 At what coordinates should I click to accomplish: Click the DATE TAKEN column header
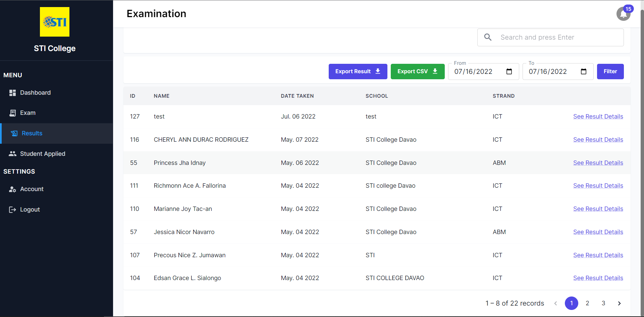tap(297, 96)
